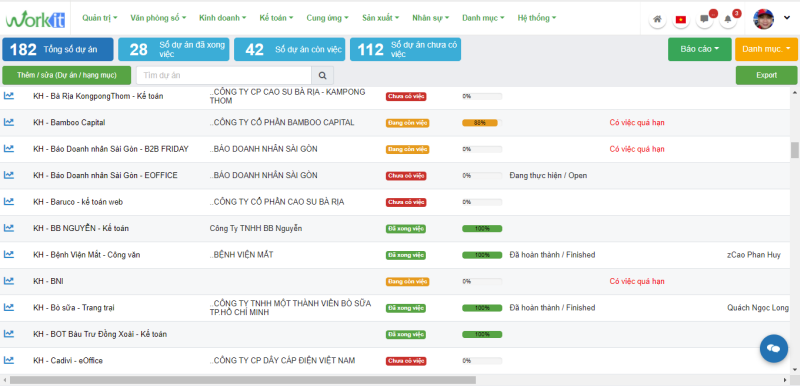Open the Danh mục top menu

click(x=483, y=18)
